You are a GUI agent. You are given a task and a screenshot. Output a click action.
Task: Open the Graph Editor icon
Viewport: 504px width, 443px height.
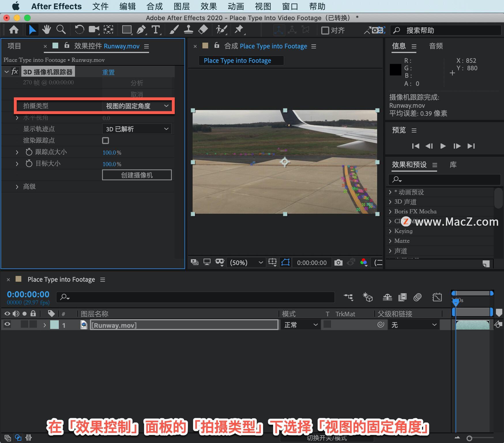pyautogui.click(x=437, y=297)
